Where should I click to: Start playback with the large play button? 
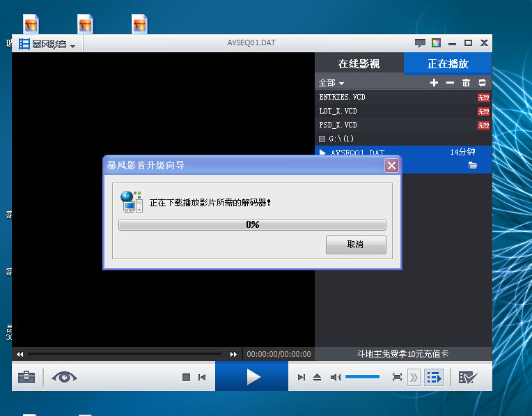[x=252, y=376]
